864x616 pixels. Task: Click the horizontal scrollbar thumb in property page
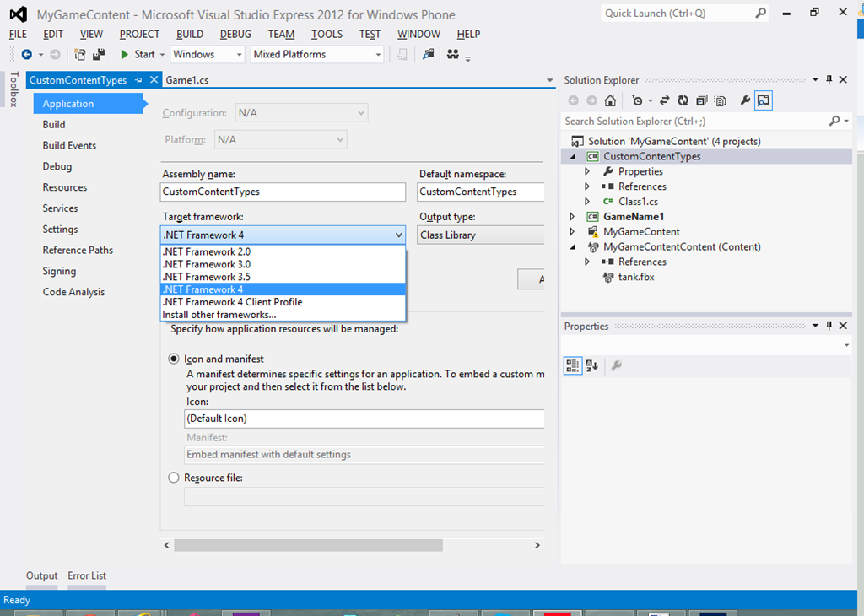[x=308, y=545]
